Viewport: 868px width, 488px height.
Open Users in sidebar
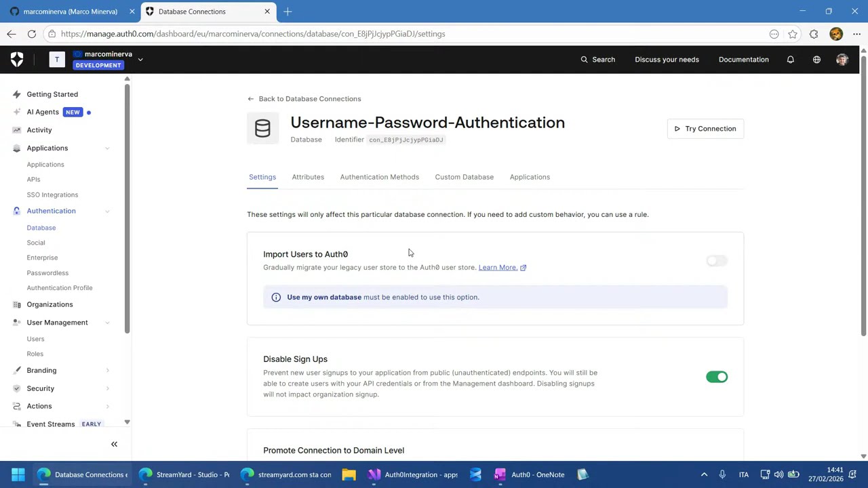[x=35, y=339]
